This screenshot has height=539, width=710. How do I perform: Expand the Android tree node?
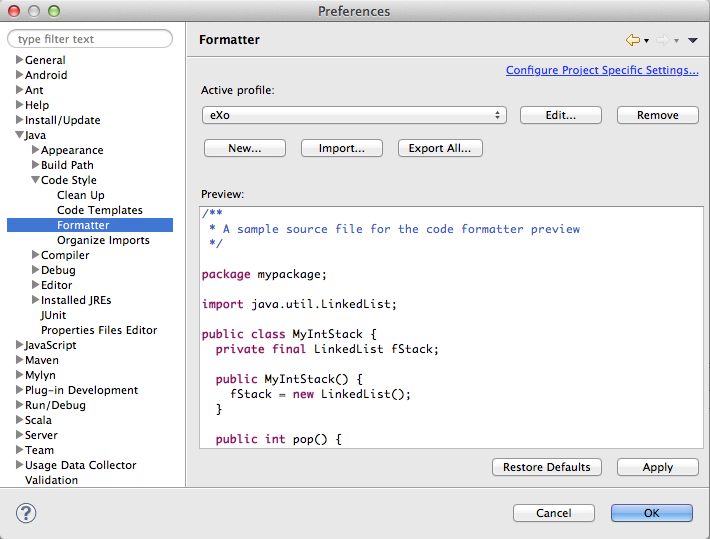19,74
